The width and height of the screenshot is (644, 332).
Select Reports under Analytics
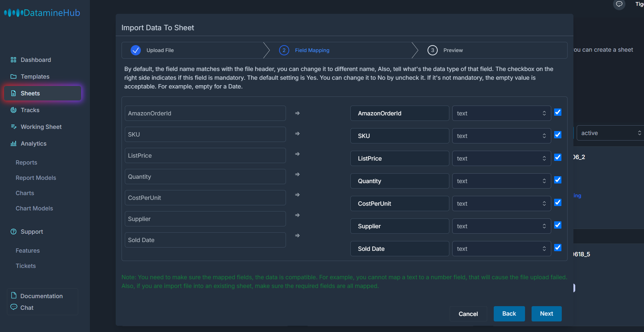coord(26,162)
